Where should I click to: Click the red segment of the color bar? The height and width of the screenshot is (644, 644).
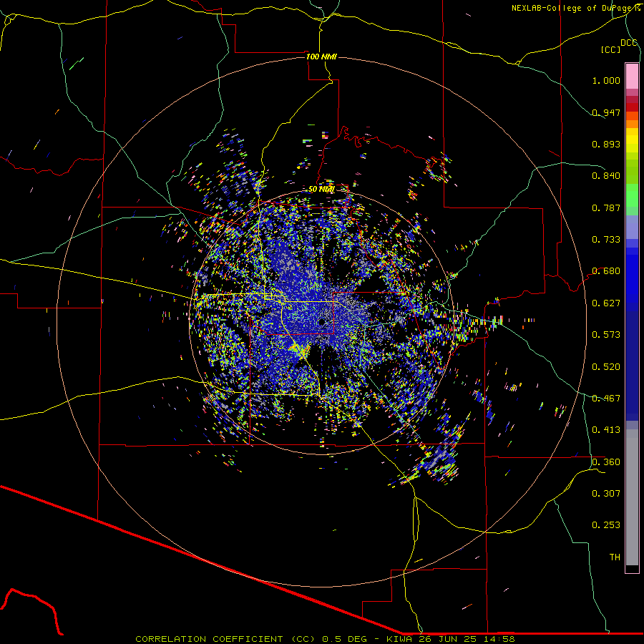coord(632,107)
